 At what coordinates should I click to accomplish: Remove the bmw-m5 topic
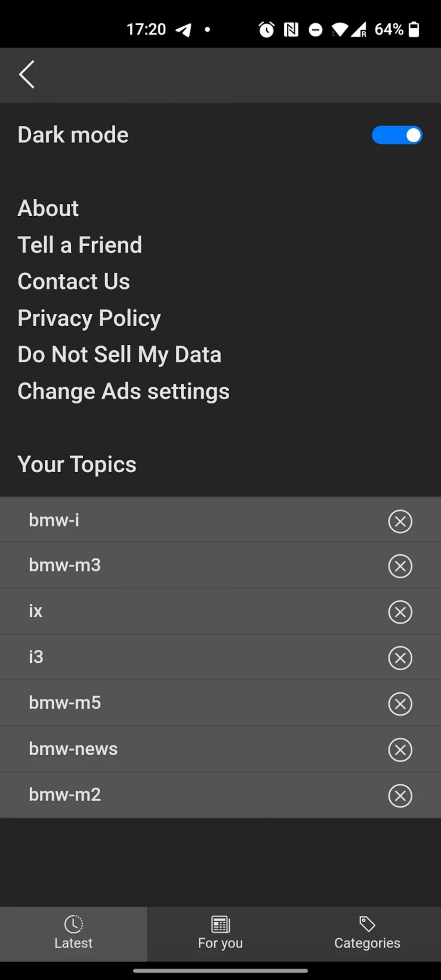400,704
